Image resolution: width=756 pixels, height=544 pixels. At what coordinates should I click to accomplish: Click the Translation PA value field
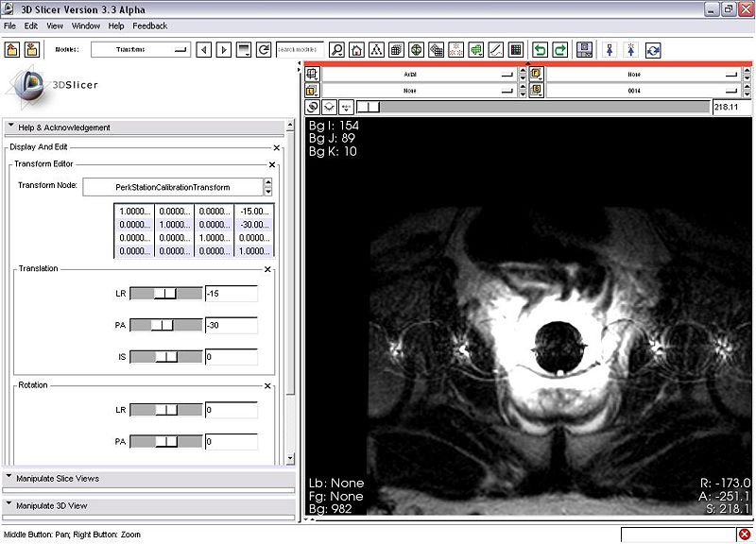tap(231, 326)
